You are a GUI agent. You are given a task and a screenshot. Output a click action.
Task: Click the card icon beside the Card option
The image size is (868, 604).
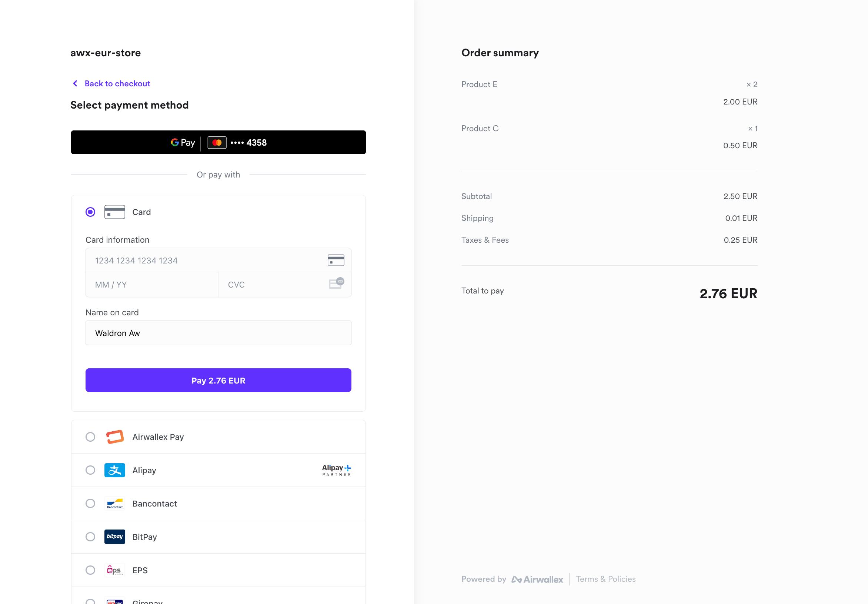114,212
